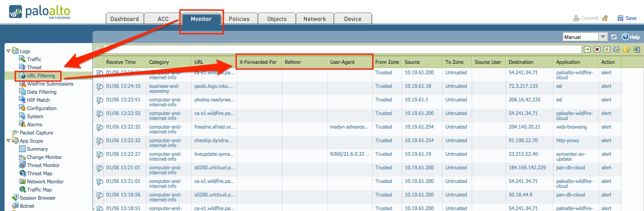
Task: Click the Application column header
Action: [576, 62]
